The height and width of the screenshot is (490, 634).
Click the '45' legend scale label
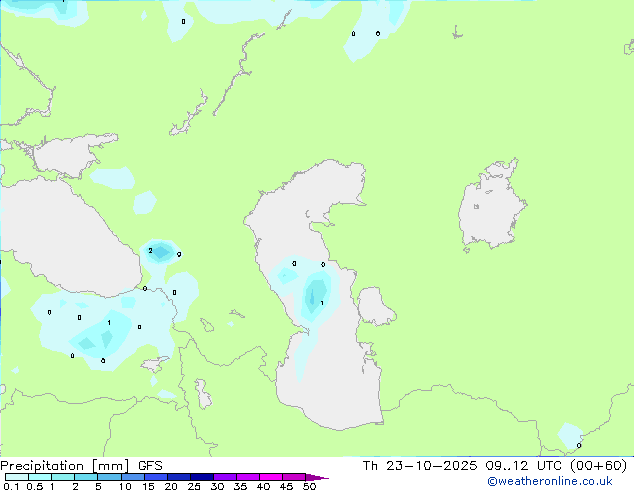point(286,486)
